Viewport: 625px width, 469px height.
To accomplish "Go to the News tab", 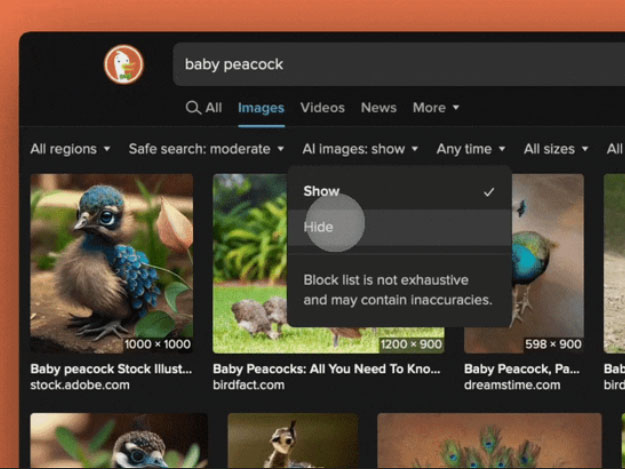I will [x=379, y=108].
